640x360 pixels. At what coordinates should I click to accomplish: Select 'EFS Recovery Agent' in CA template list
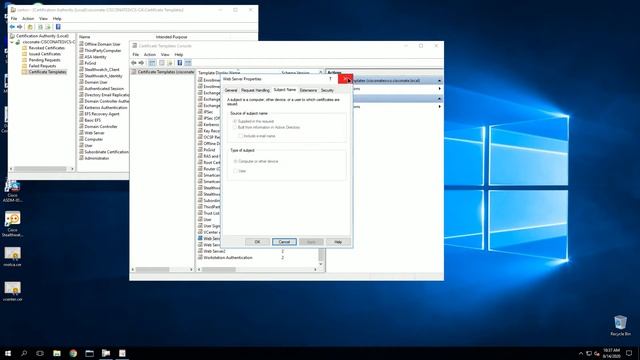(x=102, y=114)
